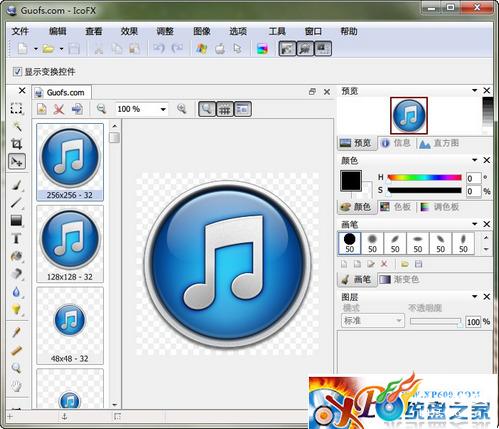499x429 pixels.
Task: Zoom out in the image editor
Action: point(101,109)
